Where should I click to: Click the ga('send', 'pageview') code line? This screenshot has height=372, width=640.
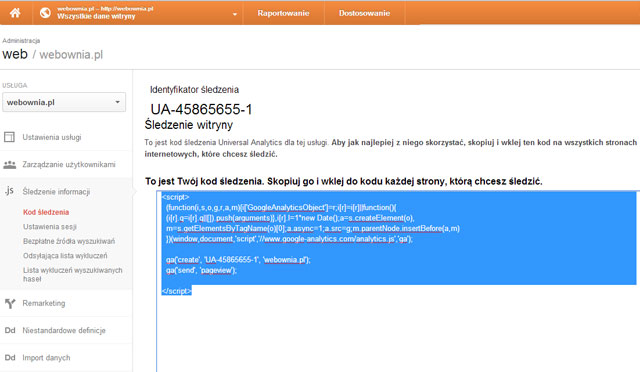point(201,270)
